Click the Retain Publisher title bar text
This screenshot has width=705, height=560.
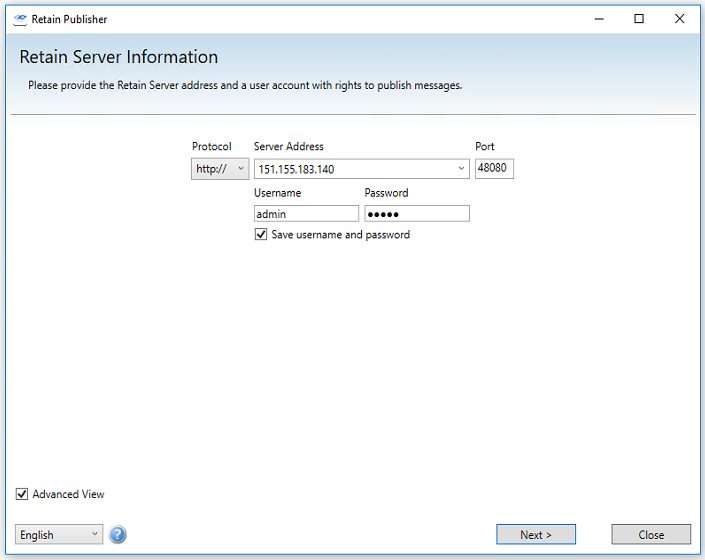[70, 19]
